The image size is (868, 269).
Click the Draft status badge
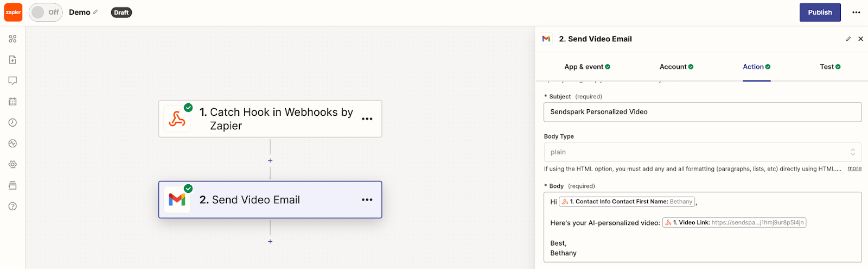click(x=122, y=12)
